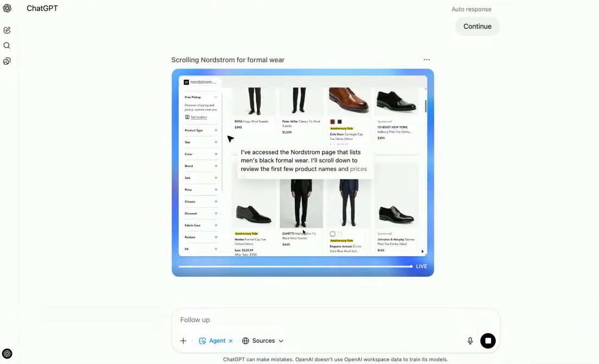Click the LIVE indicator label
Image resolution: width=599 pixels, height=364 pixels.
tap(421, 266)
